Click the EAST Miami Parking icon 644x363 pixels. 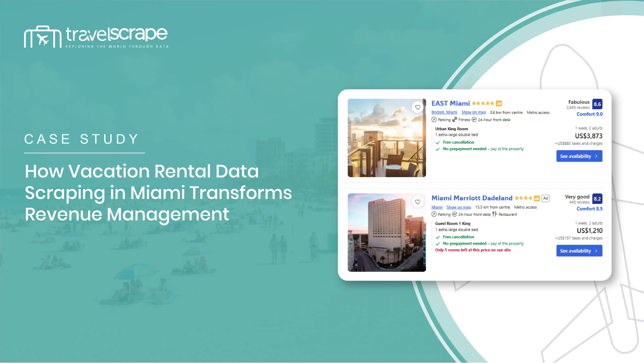click(434, 120)
